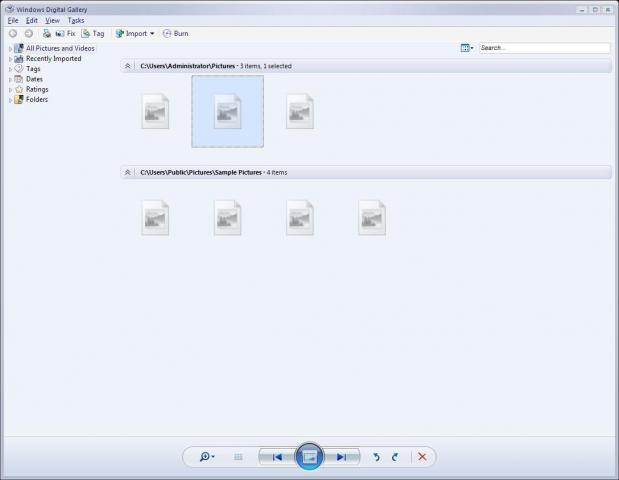Expand the Dates node
Viewport: 619px width, 480px height.
(10, 80)
